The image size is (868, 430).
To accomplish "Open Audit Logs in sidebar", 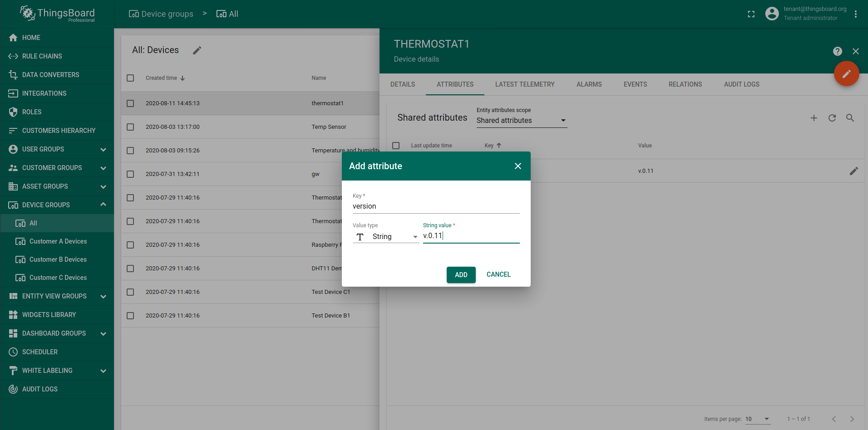I will 57,389.
